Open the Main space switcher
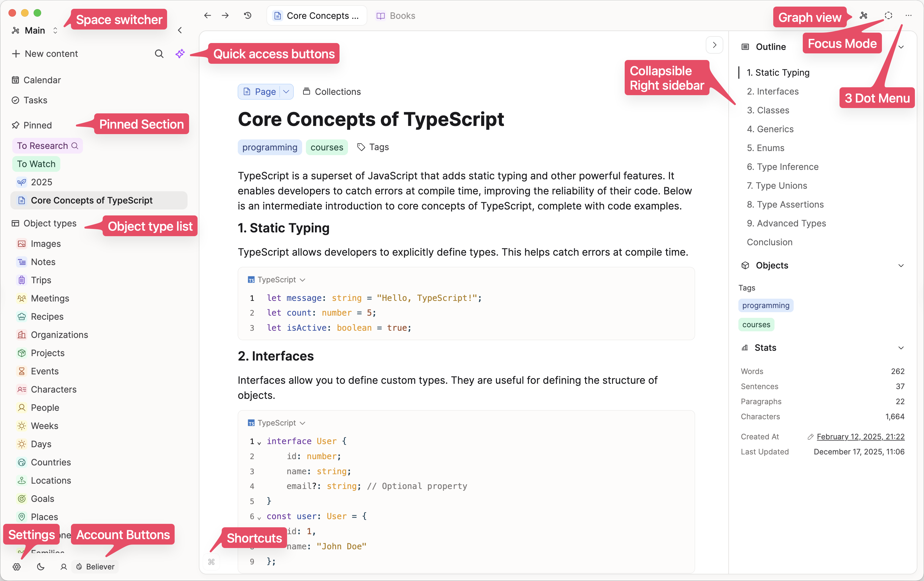This screenshot has height=581, width=924. (35, 30)
